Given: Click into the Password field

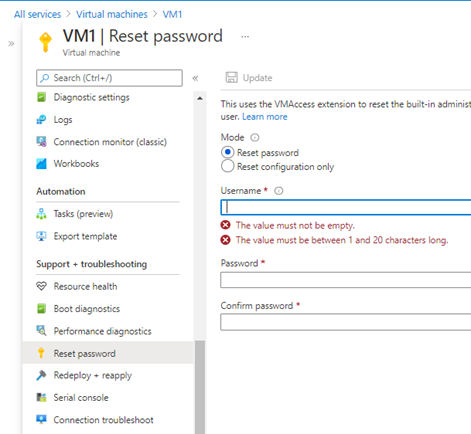Looking at the screenshot, I should click(x=346, y=280).
